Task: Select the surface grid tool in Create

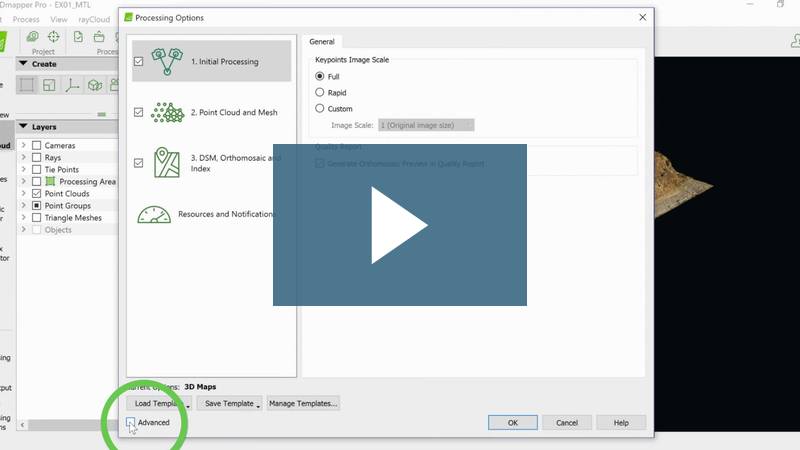Action: point(49,85)
